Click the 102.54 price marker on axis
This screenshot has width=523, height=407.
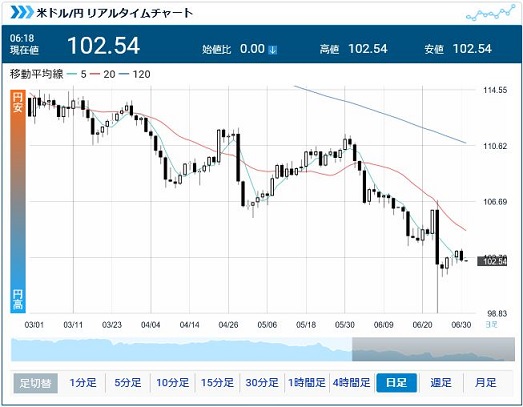click(492, 261)
